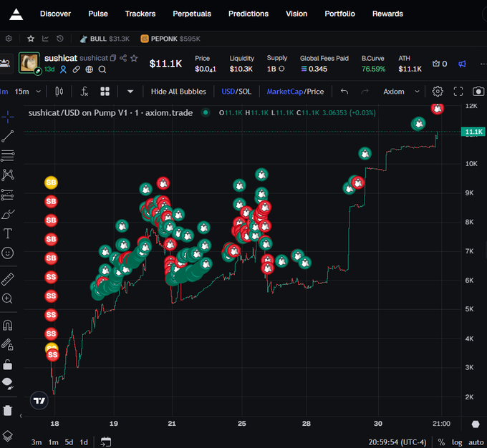This screenshot has width=487, height=448.
Task: Select the ruler measure tool
Action: tap(8, 279)
